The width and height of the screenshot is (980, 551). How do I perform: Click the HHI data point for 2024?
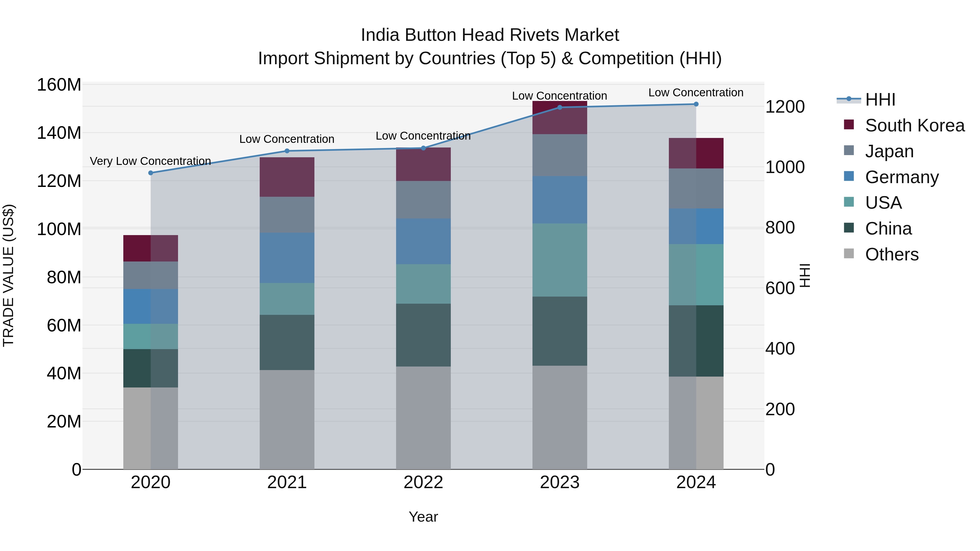(x=696, y=104)
